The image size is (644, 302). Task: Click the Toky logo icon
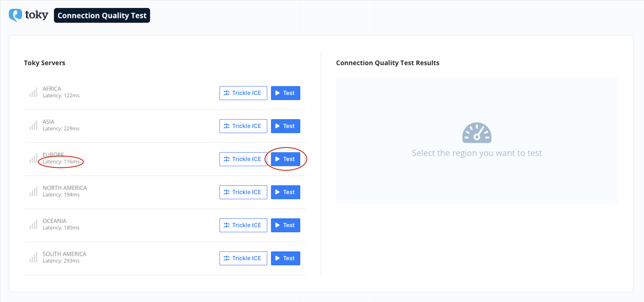pyautogui.click(x=15, y=15)
